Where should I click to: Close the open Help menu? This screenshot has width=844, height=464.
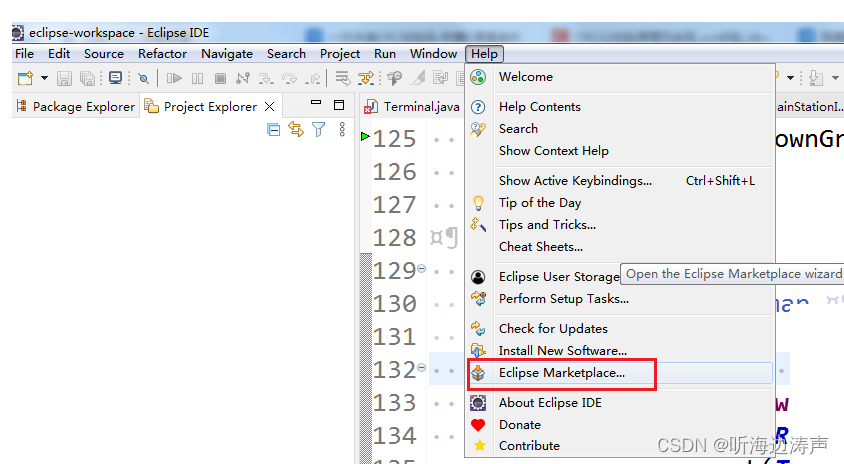[484, 54]
